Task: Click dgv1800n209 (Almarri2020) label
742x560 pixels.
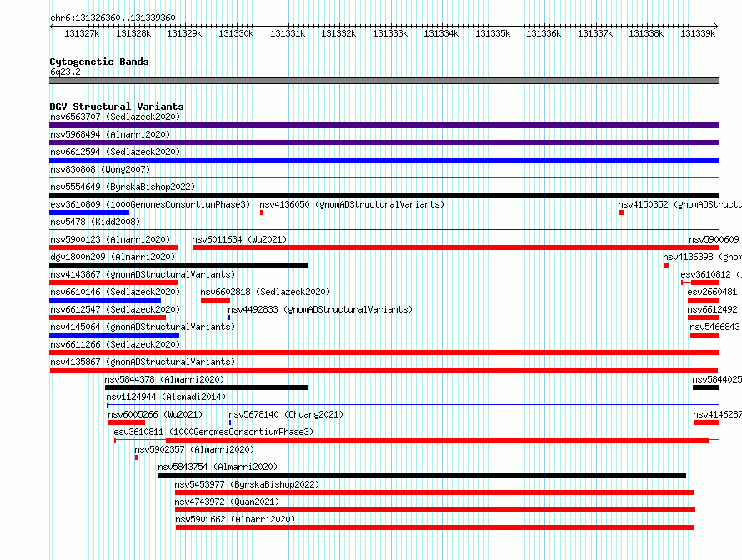Action: (113, 257)
